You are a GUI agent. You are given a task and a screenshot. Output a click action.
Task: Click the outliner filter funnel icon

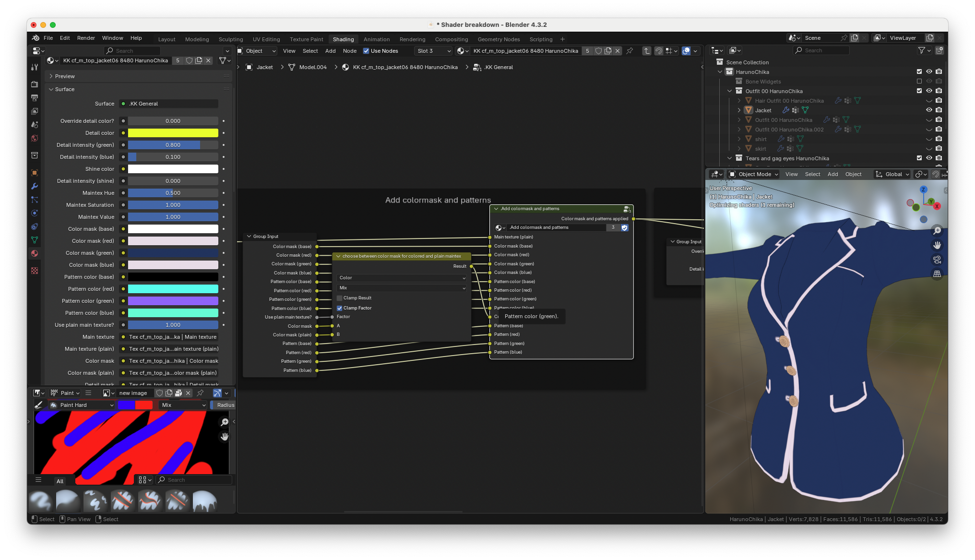coord(922,50)
